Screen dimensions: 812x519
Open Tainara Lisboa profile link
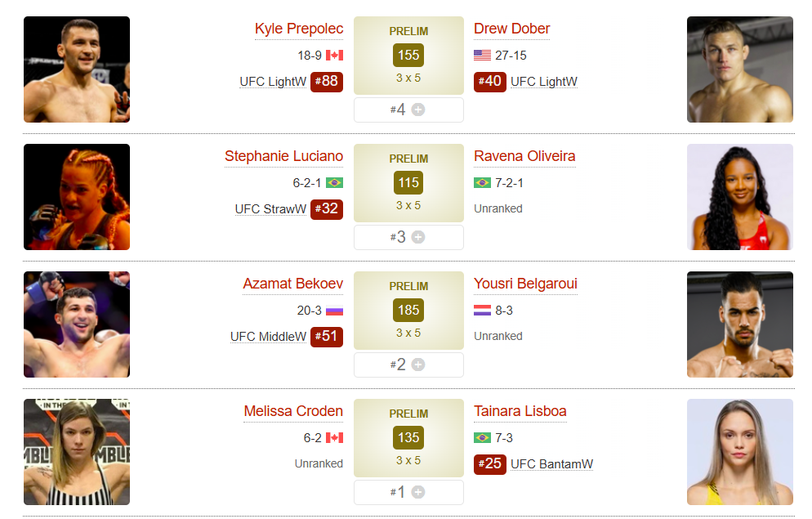[x=520, y=411]
